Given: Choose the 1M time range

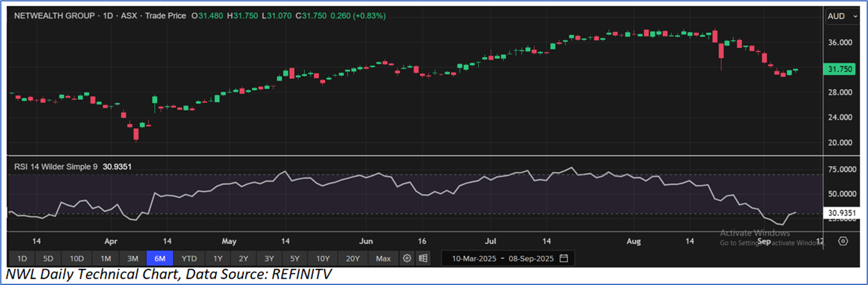Looking at the screenshot, I should 106,259.
